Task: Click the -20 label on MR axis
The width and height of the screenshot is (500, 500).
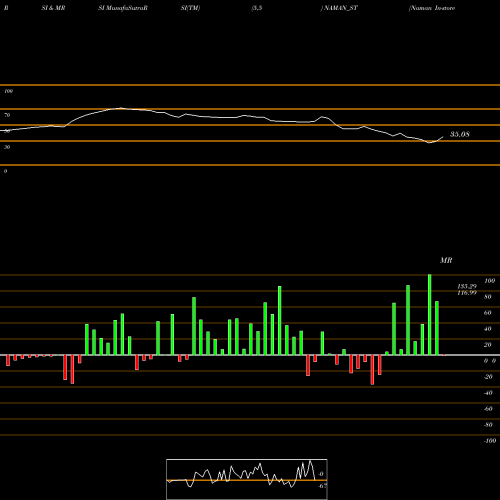Action: coord(488,377)
